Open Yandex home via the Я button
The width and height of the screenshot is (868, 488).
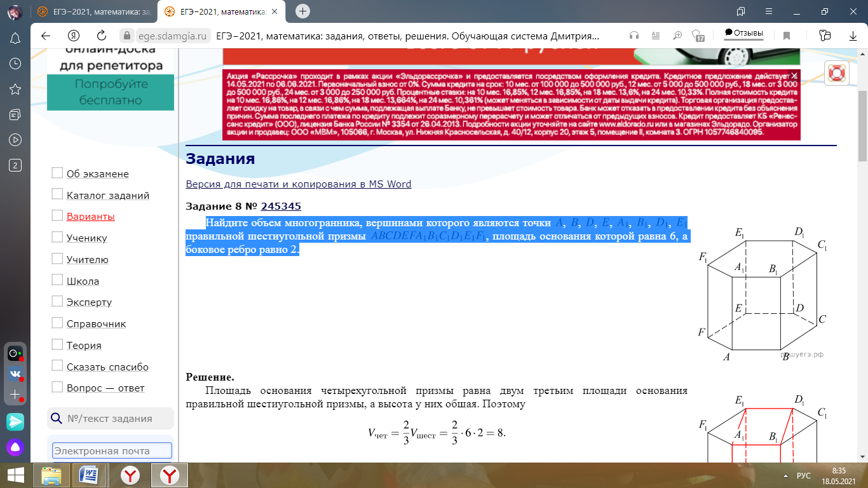point(74,36)
